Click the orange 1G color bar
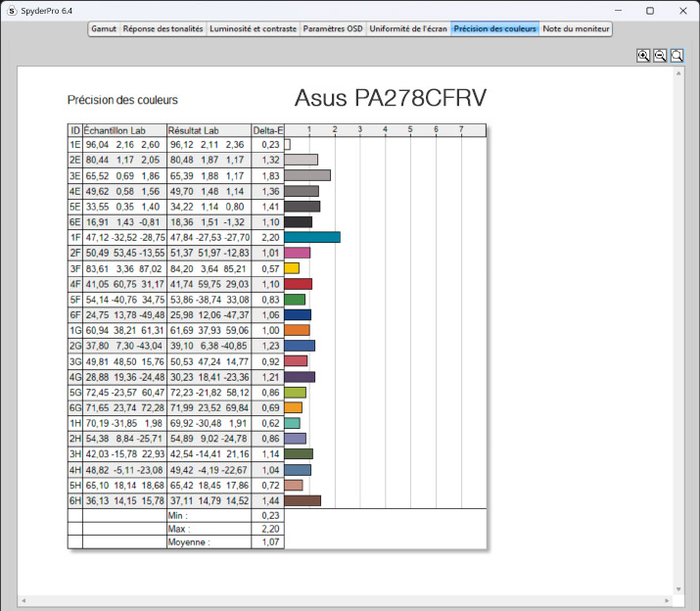700x611 pixels. point(297,330)
